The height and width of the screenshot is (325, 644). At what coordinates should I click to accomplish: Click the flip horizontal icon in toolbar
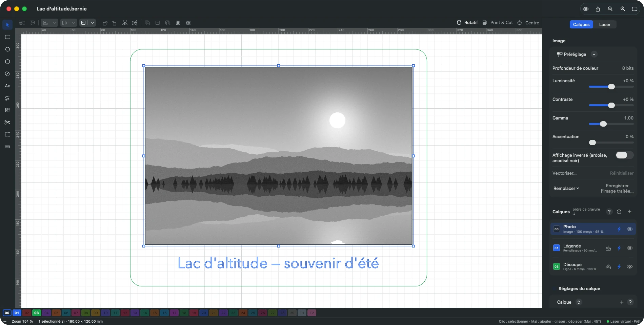(125, 23)
